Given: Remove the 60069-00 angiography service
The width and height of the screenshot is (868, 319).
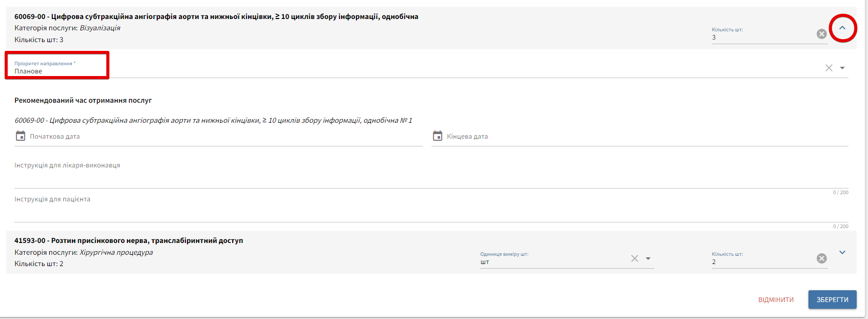Looking at the screenshot, I should [822, 34].
